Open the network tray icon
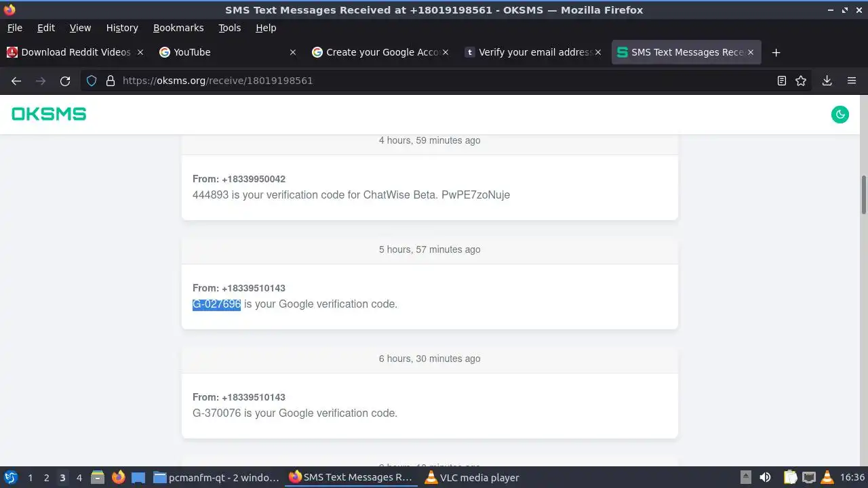 point(808,477)
